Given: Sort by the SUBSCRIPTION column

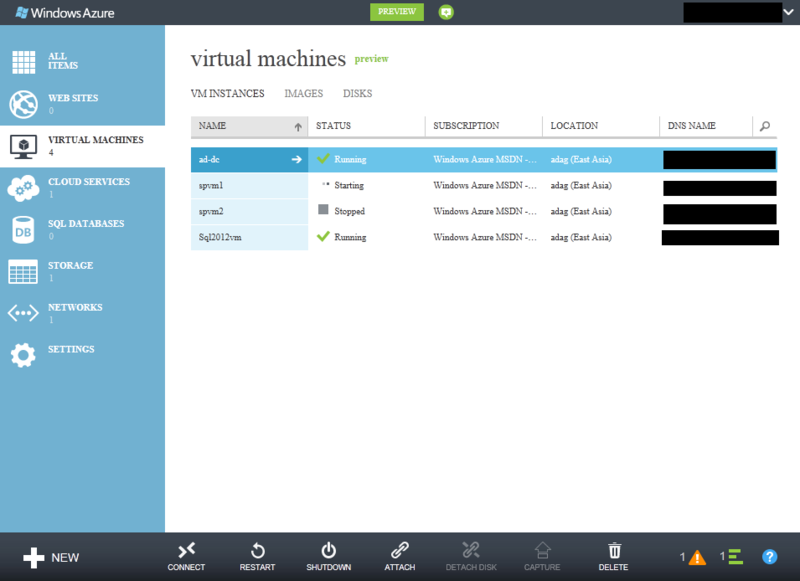Looking at the screenshot, I should point(484,126).
